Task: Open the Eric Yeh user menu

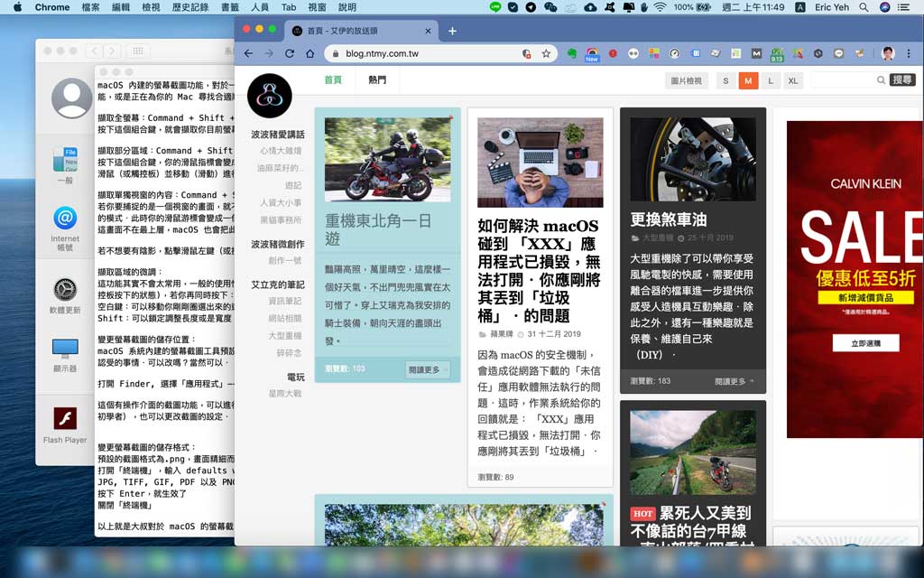Action: (x=831, y=7)
